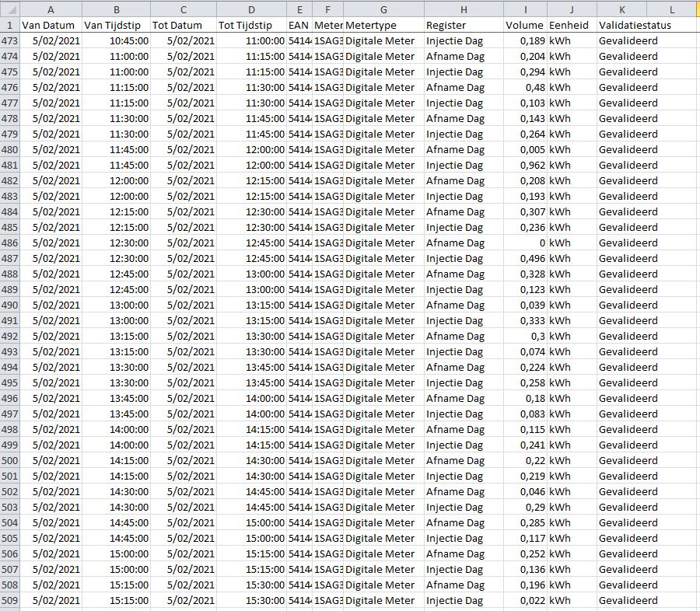
Task: Click the Metertype cell in row 503
Action: point(383,507)
